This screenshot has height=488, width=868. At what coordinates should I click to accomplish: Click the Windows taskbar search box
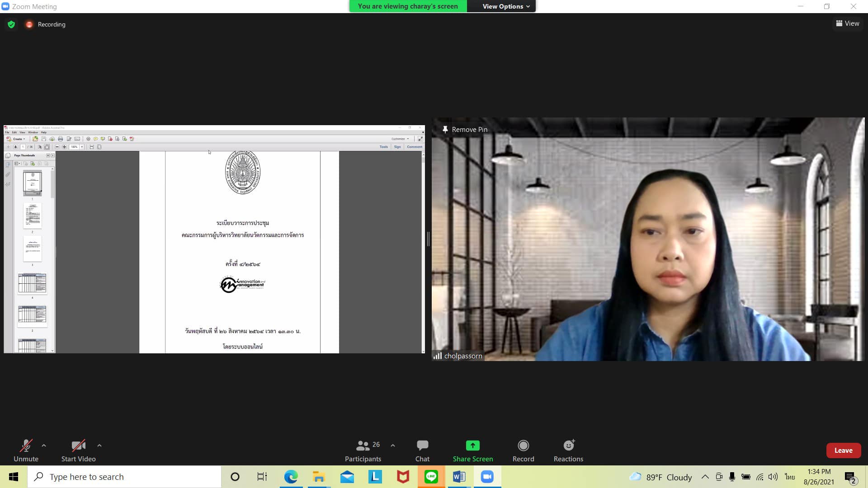124,477
